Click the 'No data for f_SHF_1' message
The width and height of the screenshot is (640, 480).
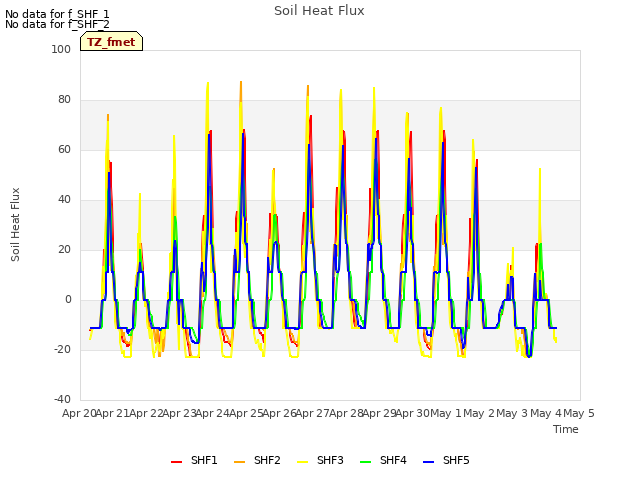point(57,14)
